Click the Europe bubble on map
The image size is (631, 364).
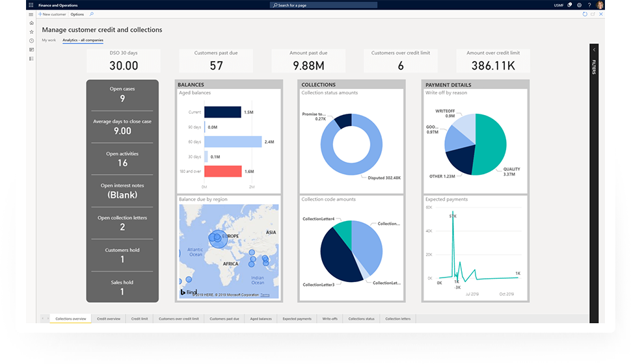[x=218, y=239]
